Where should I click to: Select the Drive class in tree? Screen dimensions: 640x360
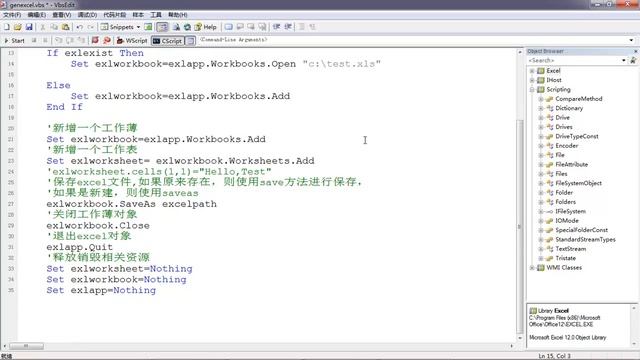[x=562, y=118]
